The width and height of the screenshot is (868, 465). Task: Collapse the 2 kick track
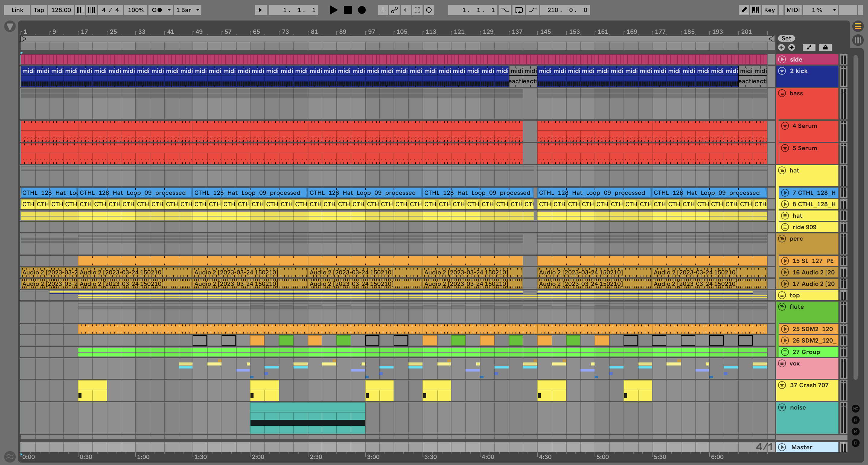coord(782,71)
